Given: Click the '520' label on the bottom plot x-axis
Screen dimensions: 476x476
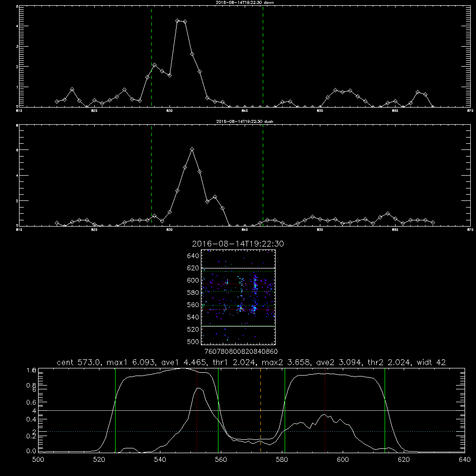Looking at the screenshot, I should pyautogui.click(x=99, y=460).
